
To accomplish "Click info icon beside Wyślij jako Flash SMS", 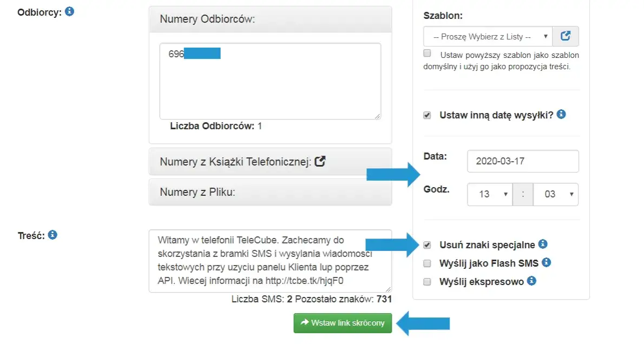I will pos(547,263).
